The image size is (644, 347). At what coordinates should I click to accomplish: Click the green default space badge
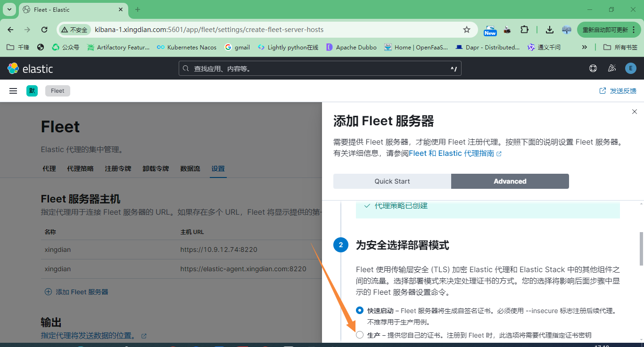[x=32, y=91]
